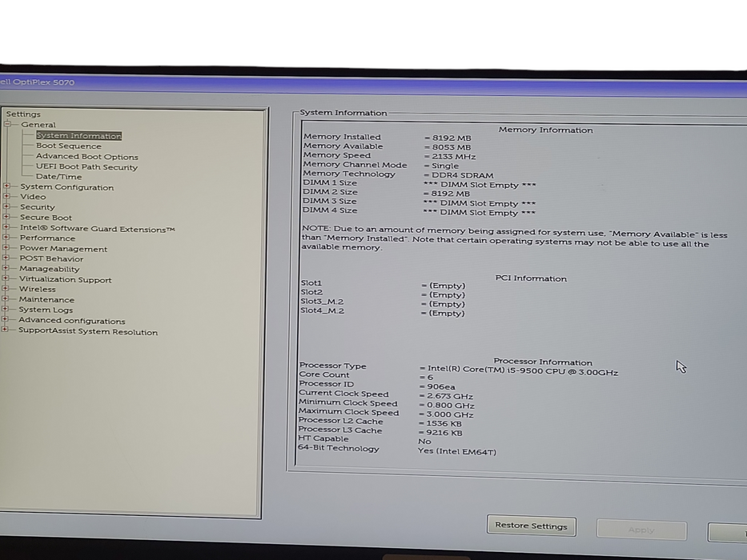Click the Processor Information heading
Screen dimensions: 747x560
(543, 362)
